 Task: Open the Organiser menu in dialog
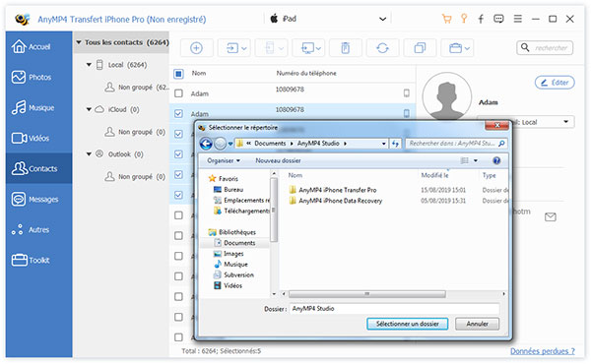click(224, 160)
